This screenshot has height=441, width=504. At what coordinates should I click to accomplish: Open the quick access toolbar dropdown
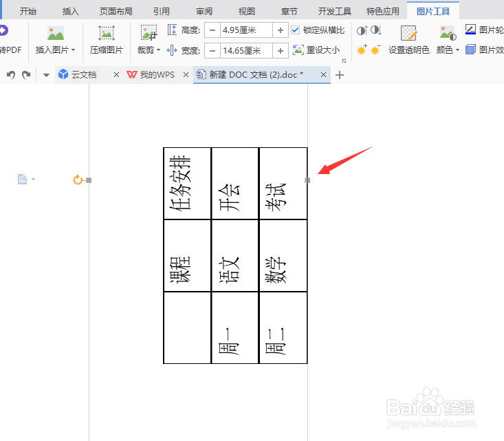tap(46, 75)
